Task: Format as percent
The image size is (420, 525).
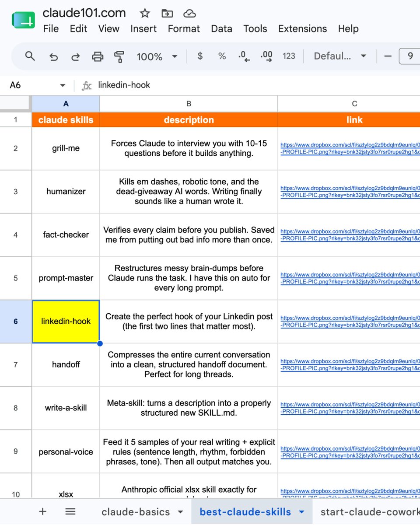Action: click(x=222, y=56)
